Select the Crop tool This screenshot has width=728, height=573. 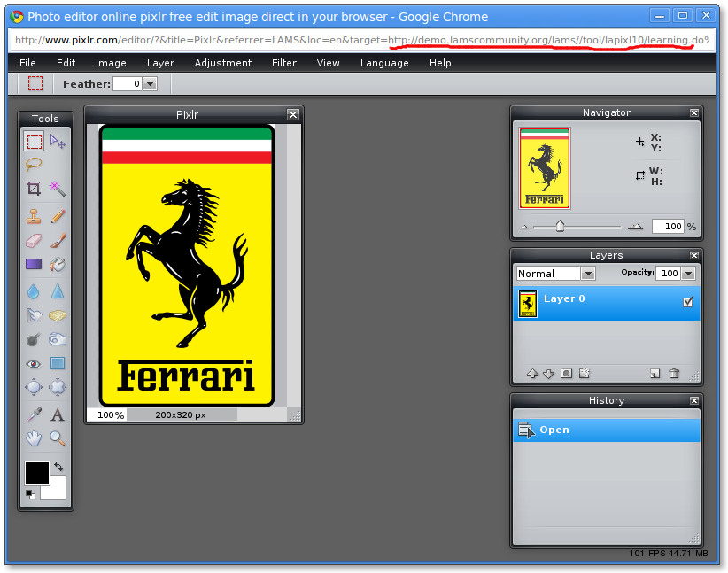[x=34, y=189]
